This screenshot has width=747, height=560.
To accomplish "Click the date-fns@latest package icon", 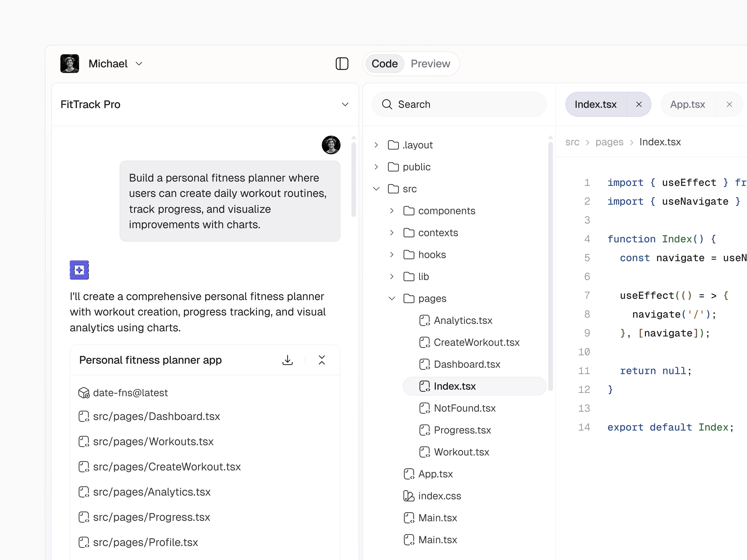I will 84,393.
